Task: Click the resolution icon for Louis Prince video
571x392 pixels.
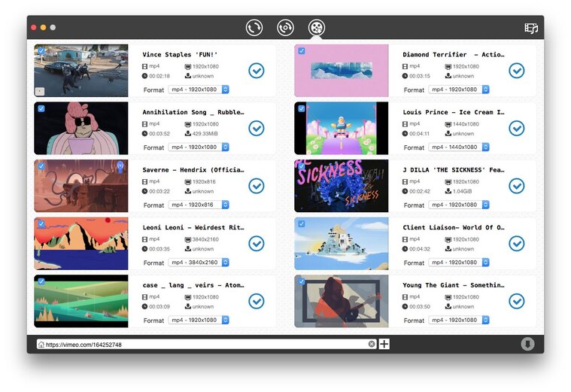Action: pos(448,124)
